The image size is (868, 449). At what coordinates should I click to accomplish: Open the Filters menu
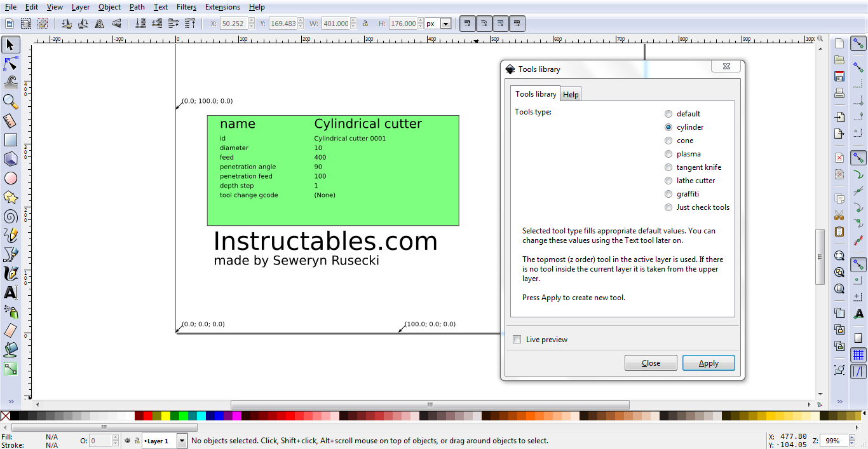click(x=186, y=7)
